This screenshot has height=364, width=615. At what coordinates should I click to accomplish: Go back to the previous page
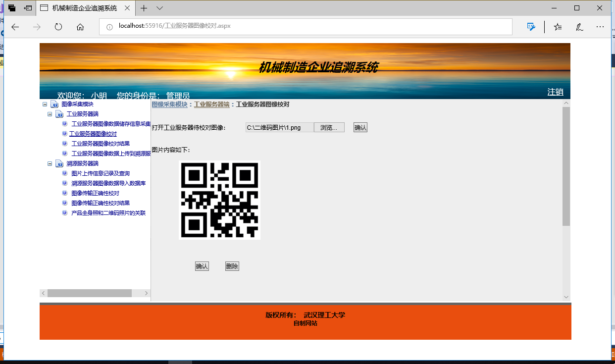click(x=15, y=27)
